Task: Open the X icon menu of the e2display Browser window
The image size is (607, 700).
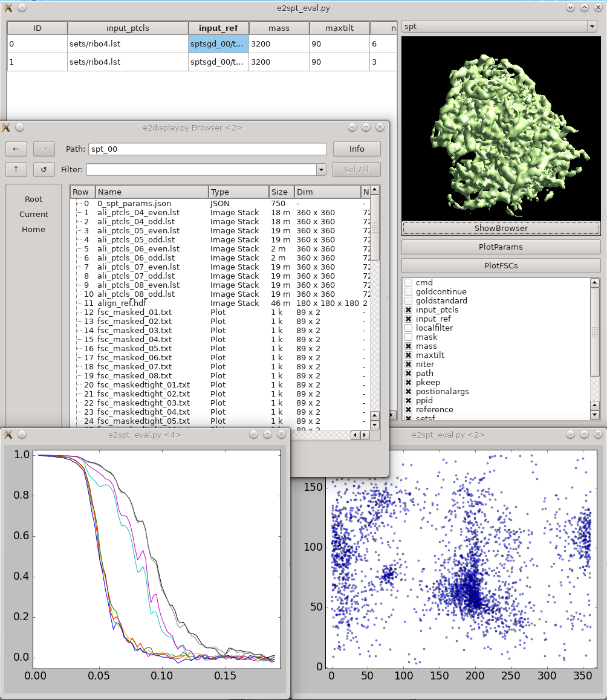Action: [x=7, y=128]
